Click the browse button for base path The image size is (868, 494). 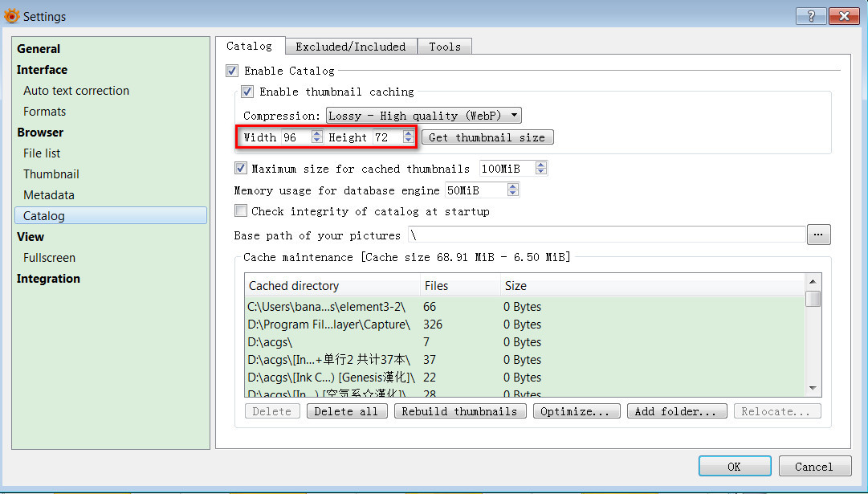[x=818, y=235]
